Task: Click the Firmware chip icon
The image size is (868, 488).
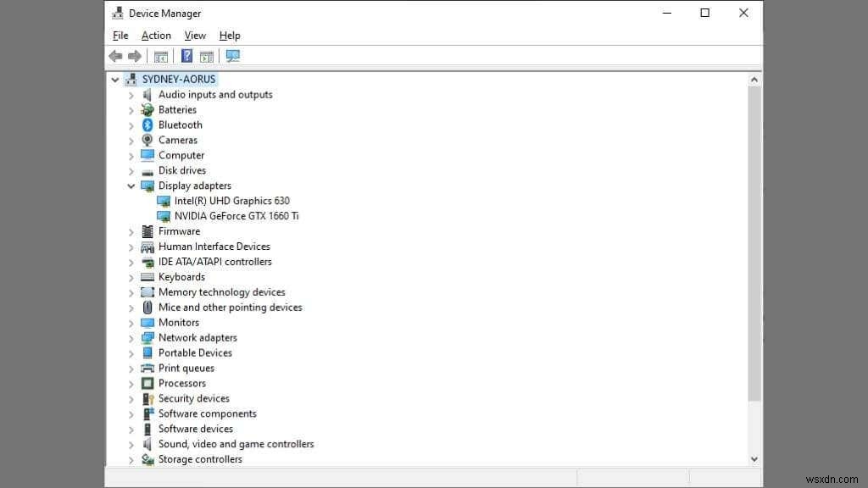Action: coord(147,231)
